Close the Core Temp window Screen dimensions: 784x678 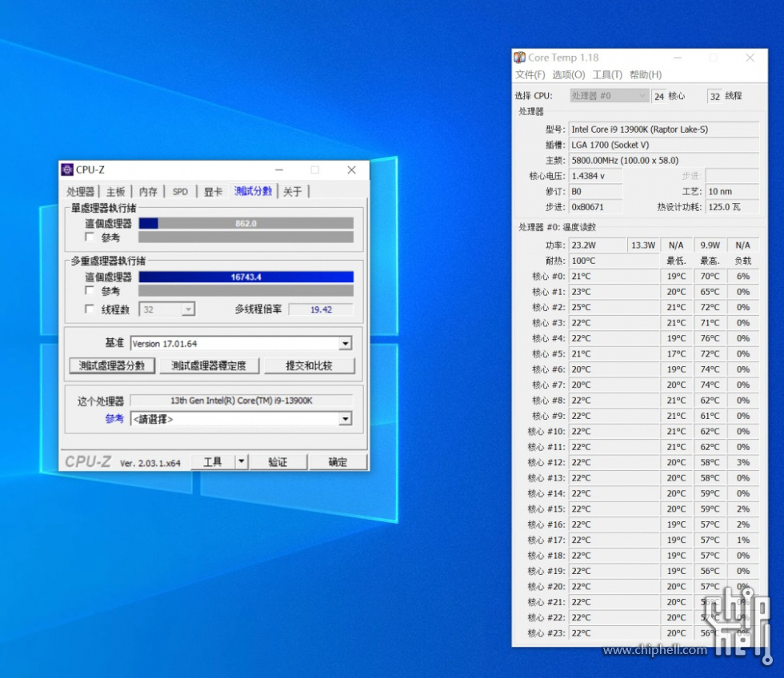[x=750, y=58]
